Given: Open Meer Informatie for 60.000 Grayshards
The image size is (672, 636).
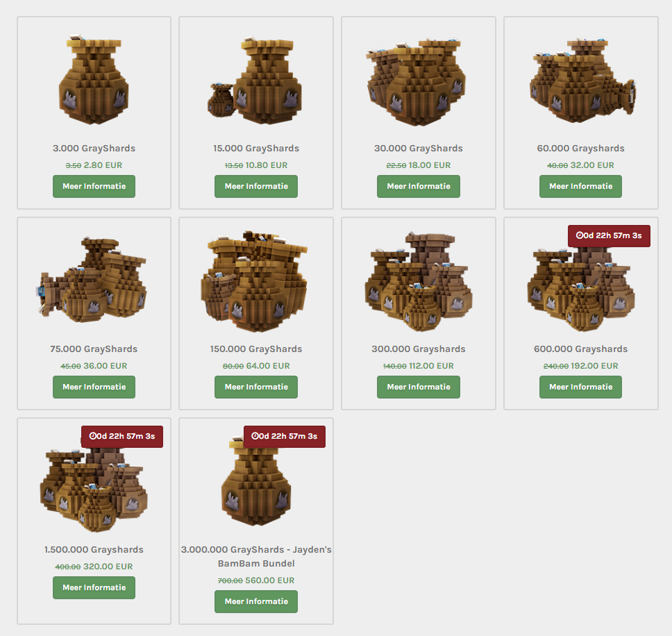Looking at the screenshot, I should click(581, 187).
